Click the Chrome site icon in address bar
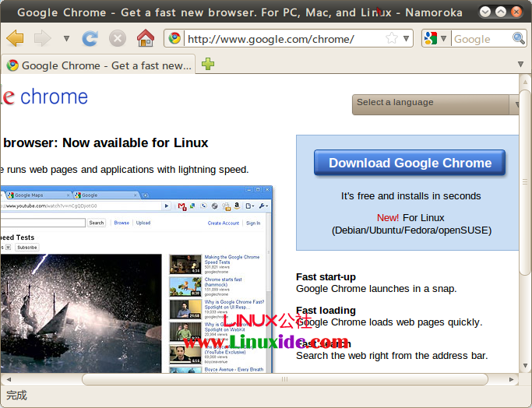This screenshot has width=532, height=408. point(174,38)
